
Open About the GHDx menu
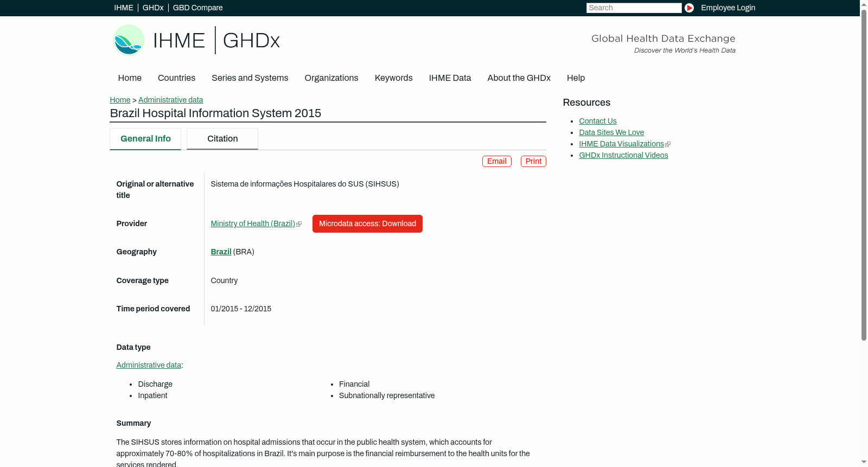pos(519,78)
